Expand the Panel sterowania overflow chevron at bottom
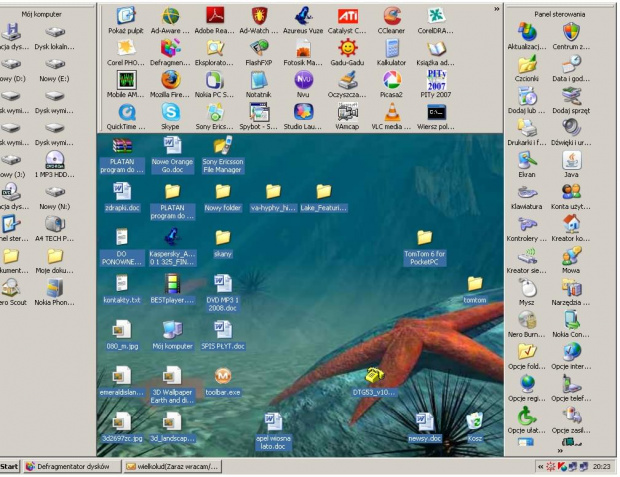The image size is (620, 477). 560,450
